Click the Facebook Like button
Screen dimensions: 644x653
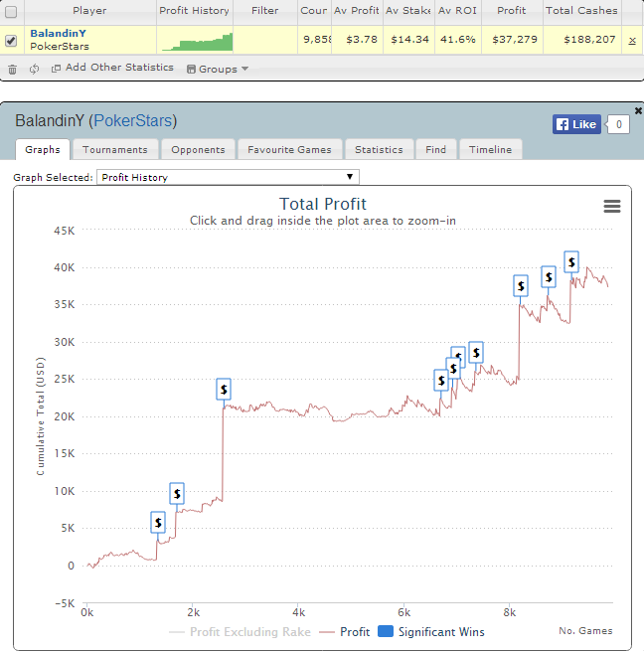click(x=576, y=124)
